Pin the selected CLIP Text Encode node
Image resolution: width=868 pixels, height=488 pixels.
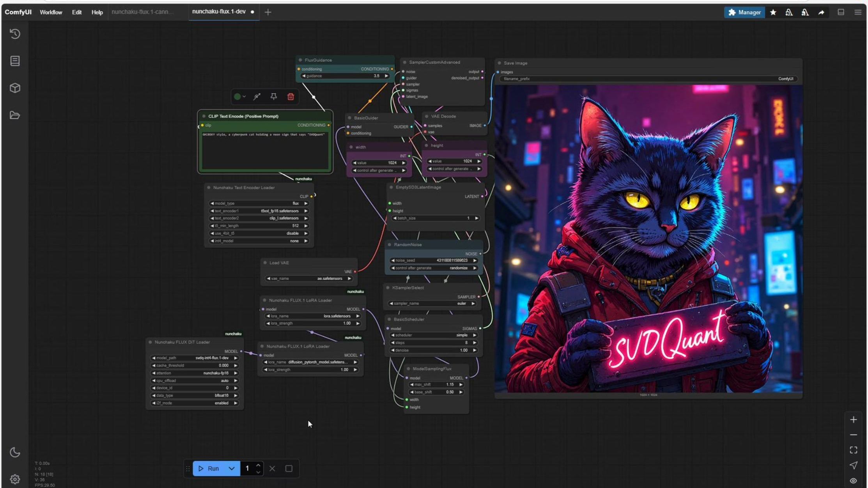pyautogui.click(x=274, y=97)
